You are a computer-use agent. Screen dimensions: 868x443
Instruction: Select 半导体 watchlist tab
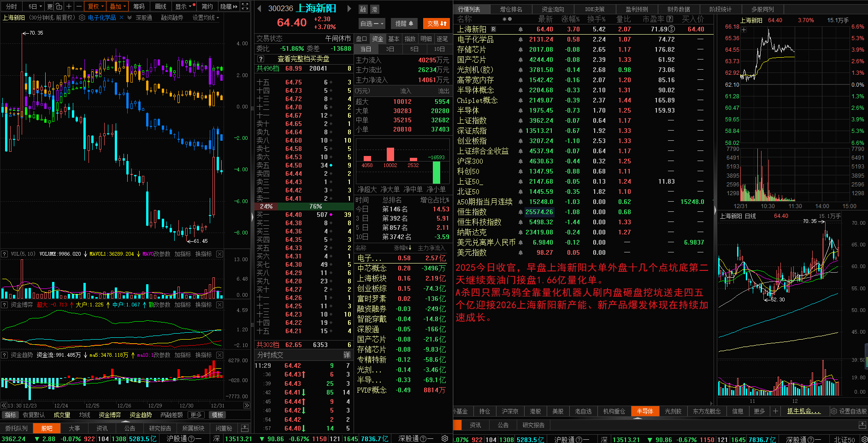coord(645,411)
